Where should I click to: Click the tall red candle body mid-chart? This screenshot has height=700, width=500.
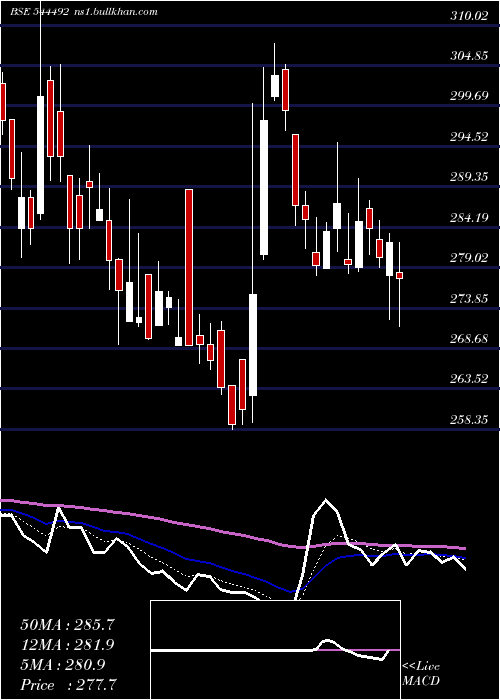pos(189,267)
